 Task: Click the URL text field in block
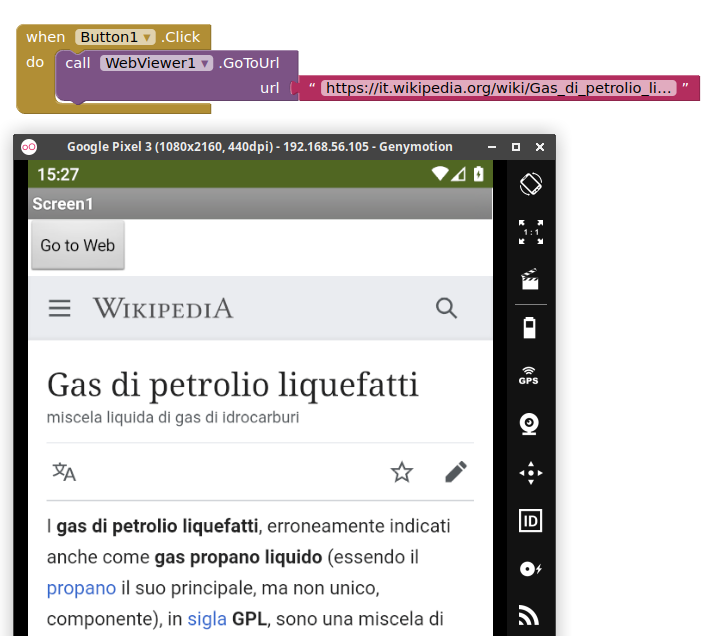click(498, 89)
